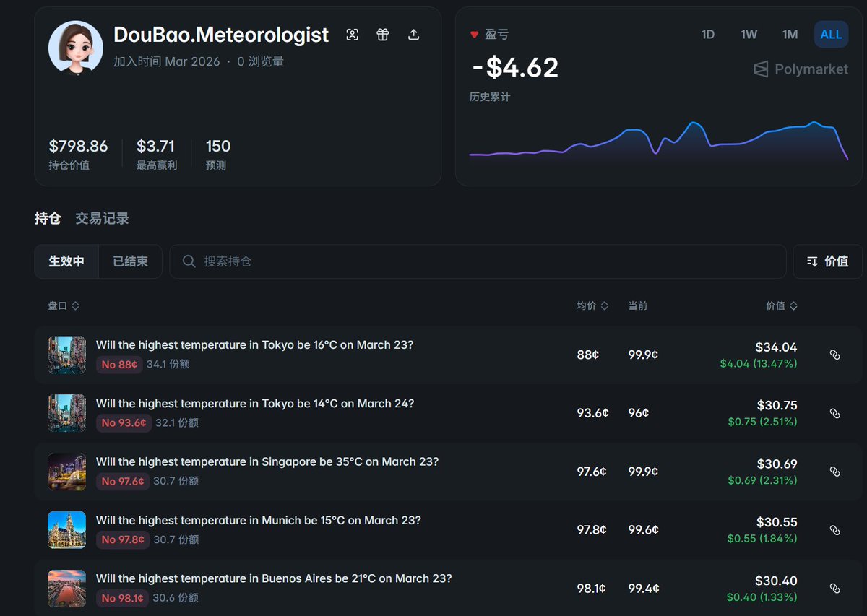Click the 当前 column header
Viewport: 867px width, 616px height.
pyautogui.click(x=637, y=306)
